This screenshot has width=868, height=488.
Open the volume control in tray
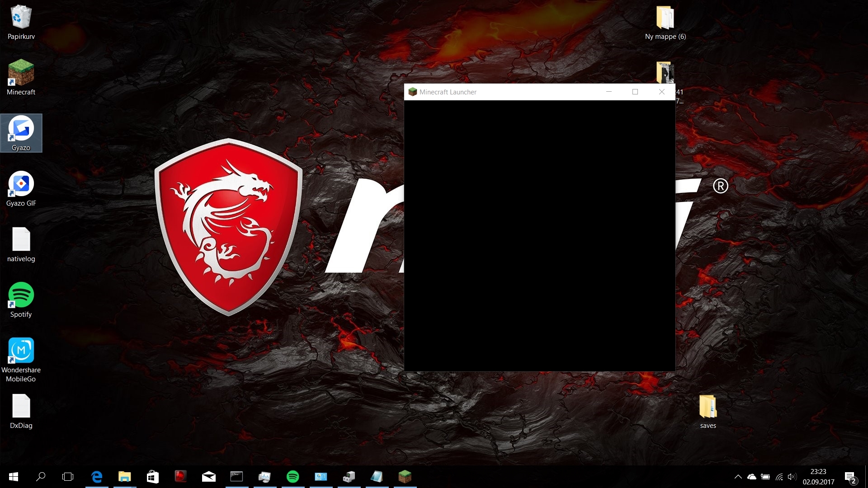coord(792,477)
